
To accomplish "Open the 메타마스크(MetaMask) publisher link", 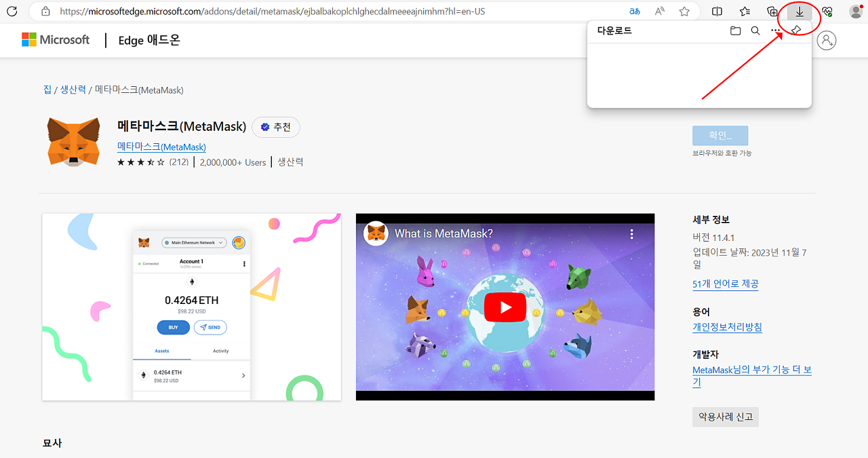I will (161, 147).
